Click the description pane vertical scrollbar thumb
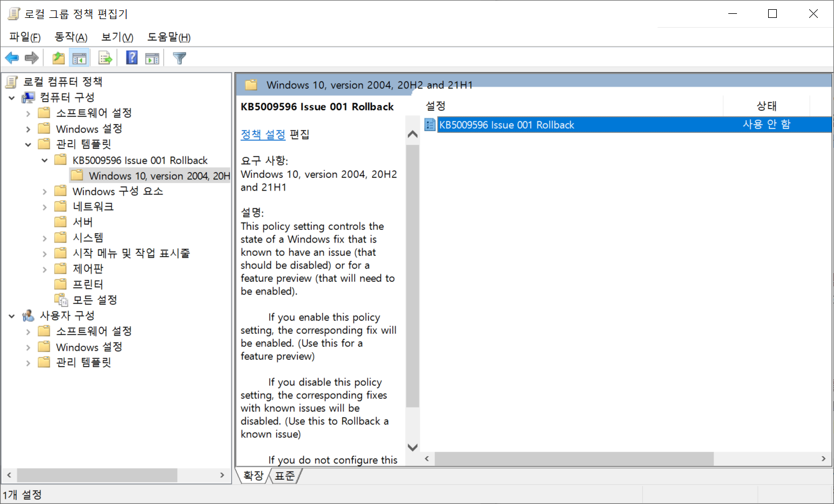This screenshot has width=834, height=504. point(412,276)
